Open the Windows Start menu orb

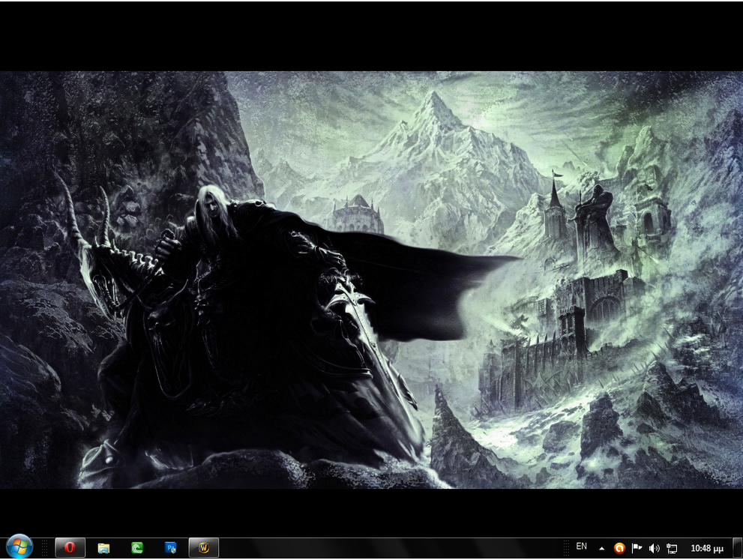pos(19,547)
